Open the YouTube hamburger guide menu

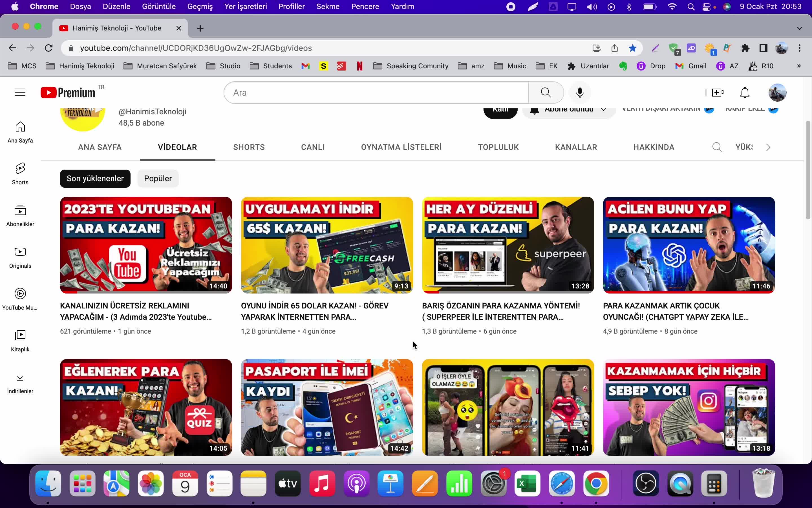[x=20, y=92]
